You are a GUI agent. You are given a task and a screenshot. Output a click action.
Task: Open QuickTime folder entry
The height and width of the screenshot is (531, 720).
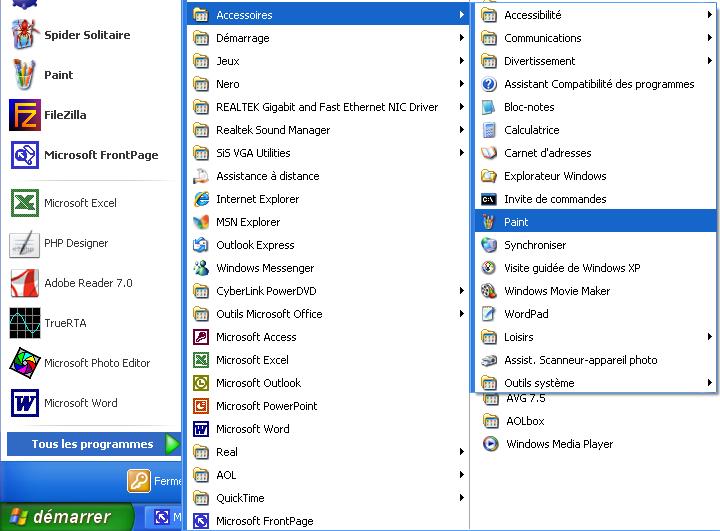328,498
